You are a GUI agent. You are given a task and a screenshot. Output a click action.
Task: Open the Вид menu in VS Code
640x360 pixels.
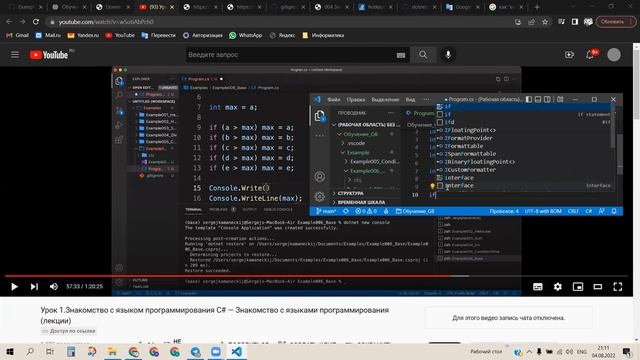coord(410,99)
